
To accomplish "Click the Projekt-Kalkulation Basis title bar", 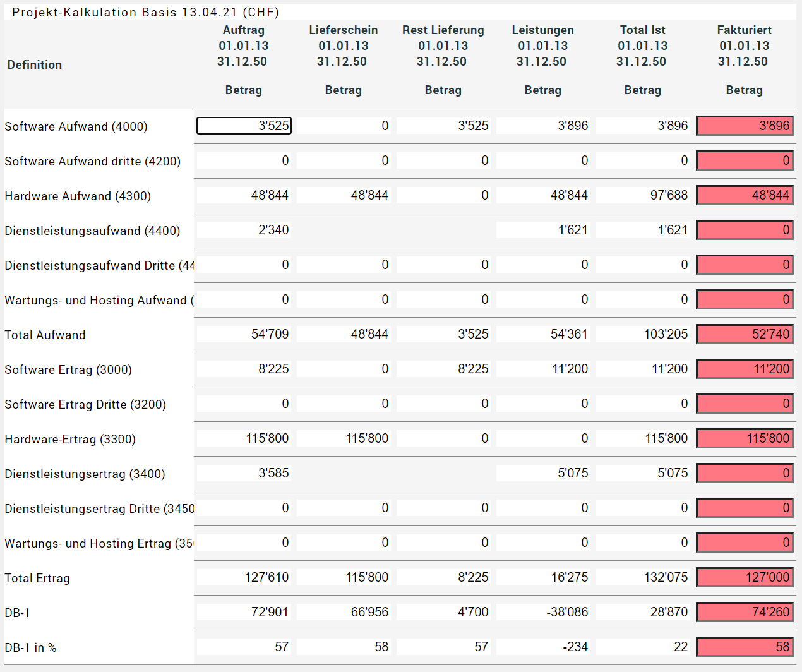I will pyautogui.click(x=145, y=12).
